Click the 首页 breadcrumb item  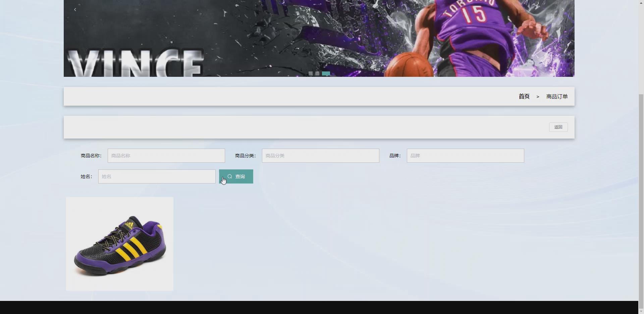(524, 96)
